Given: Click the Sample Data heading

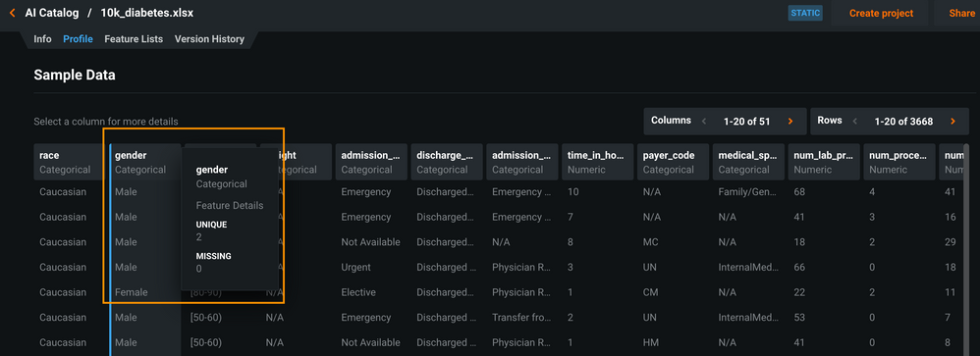Looking at the screenshot, I should (x=75, y=75).
